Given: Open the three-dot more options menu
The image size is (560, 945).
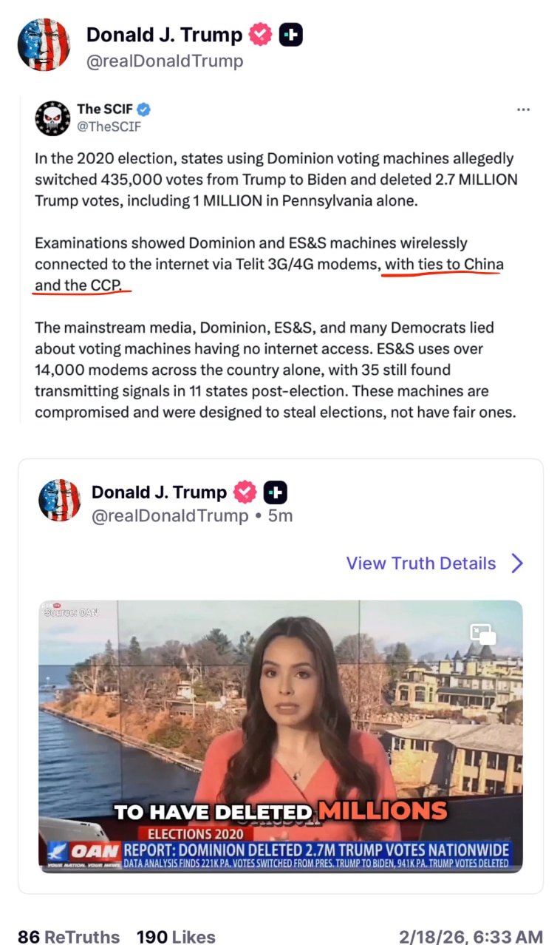Looking at the screenshot, I should pyautogui.click(x=523, y=109).
